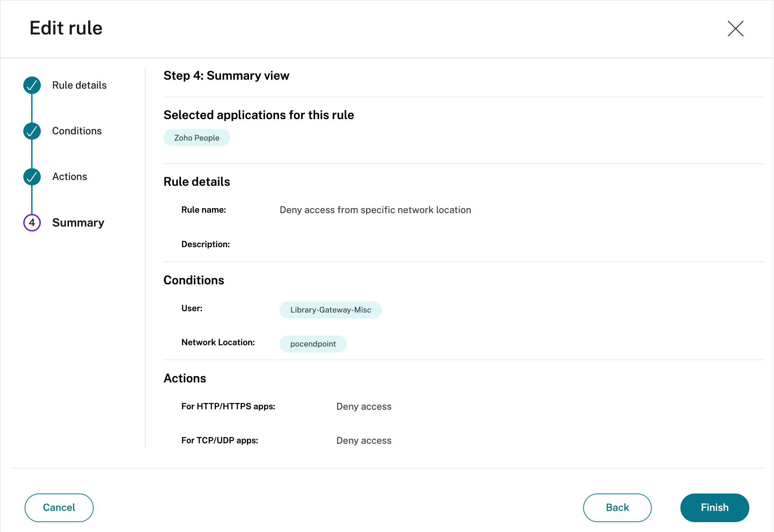
Task: Cancel editing the rule
Action: point(59,507)
